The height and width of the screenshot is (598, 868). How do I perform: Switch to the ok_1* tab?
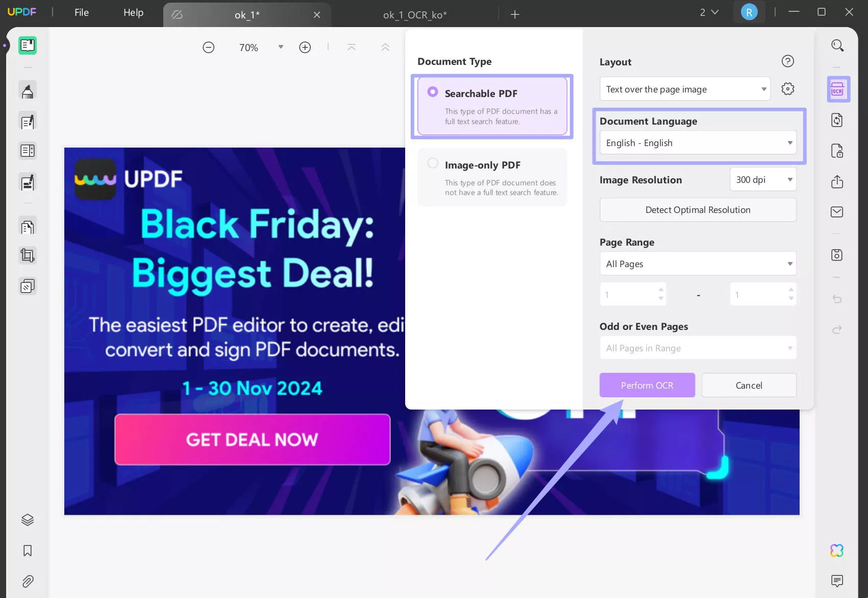pyautogui.click(x=247, y=15)
